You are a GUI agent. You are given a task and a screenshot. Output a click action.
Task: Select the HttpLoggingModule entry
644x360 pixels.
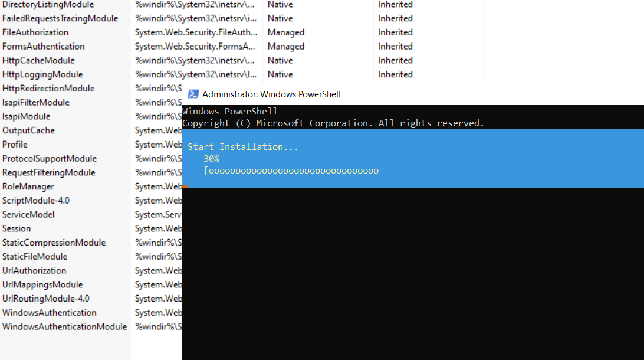[42, 74]
